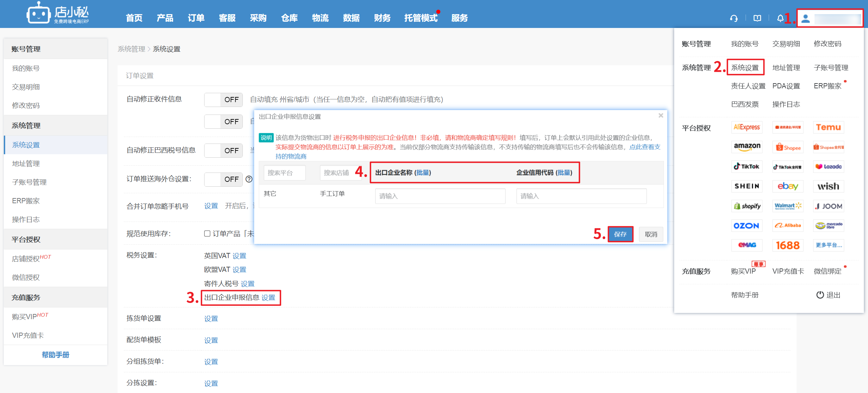This screenshot has width=868, height=393.
Task: Open the 搜索平台 filter dropdown
Action: tap(285, 173)
